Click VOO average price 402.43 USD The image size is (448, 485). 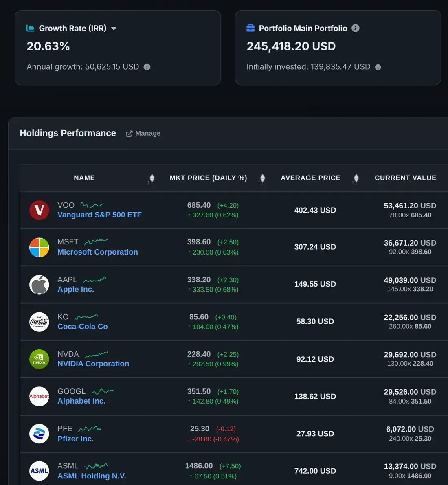pyautogui.click(x=315, y=211)
